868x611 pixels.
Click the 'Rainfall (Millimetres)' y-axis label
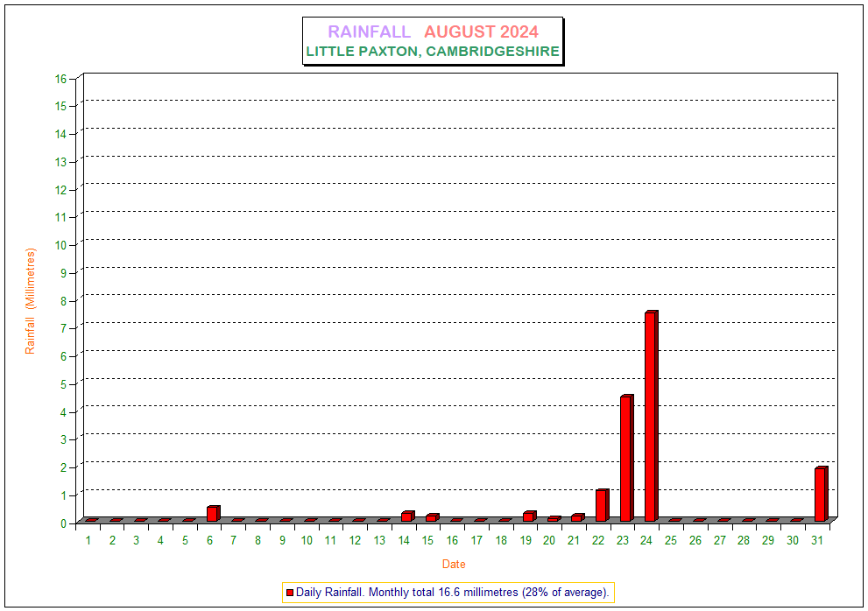point(30,301)
